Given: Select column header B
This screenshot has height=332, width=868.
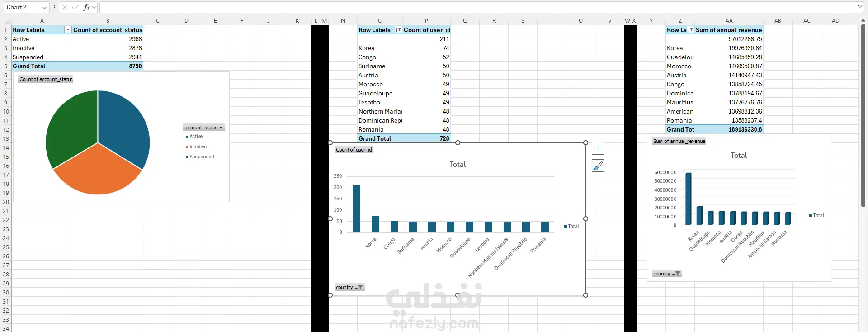Looking at the screenshot, I should (108, 20).
